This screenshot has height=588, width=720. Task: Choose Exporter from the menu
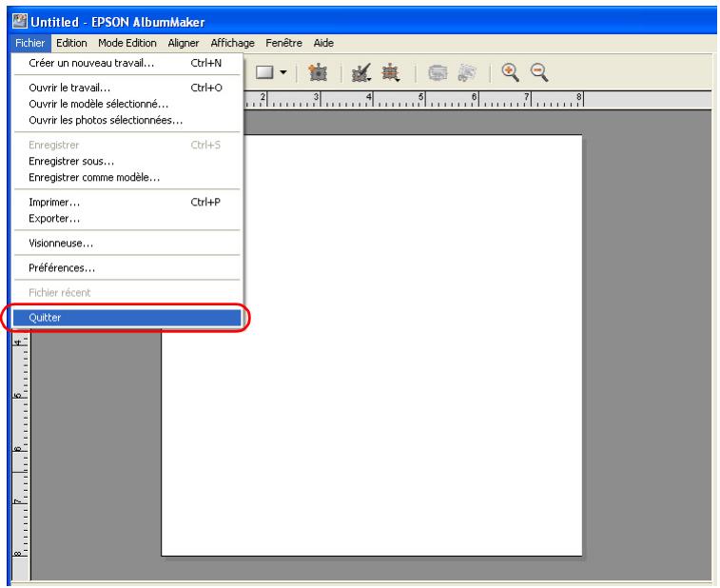point(126,219)
